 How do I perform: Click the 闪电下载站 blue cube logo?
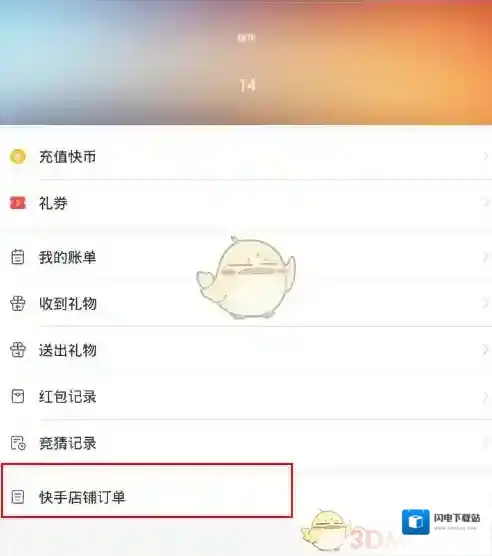[416, 522]
